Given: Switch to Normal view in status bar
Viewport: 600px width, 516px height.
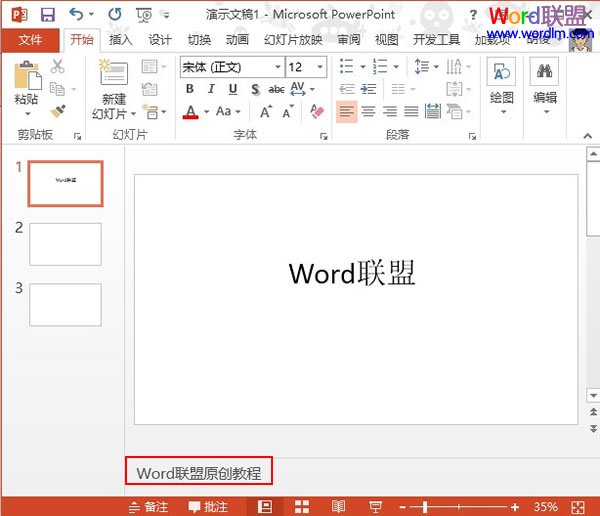Looking at the screenshot, I should coord(265,507).
